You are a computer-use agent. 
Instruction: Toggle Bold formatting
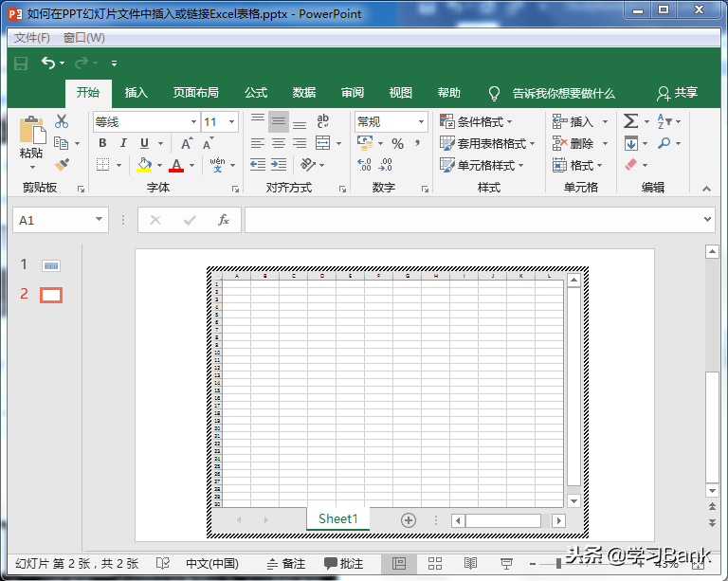(101, 143)
